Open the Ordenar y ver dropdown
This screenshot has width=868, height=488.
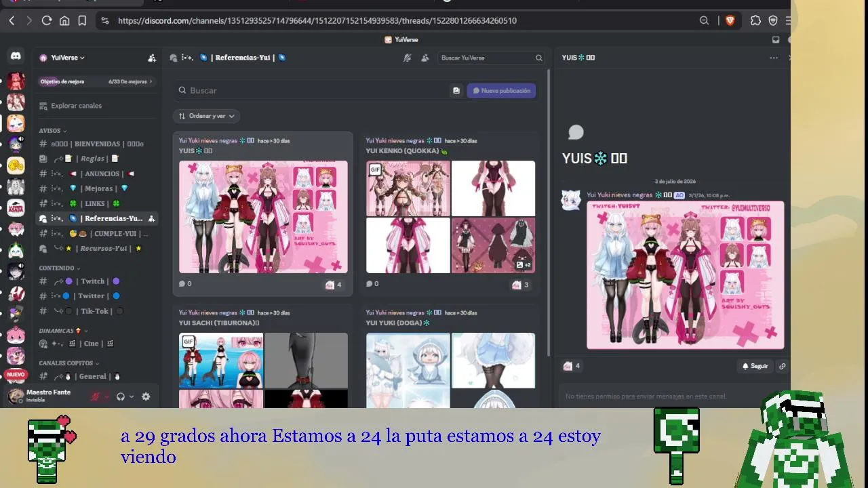tap(207, 116)
